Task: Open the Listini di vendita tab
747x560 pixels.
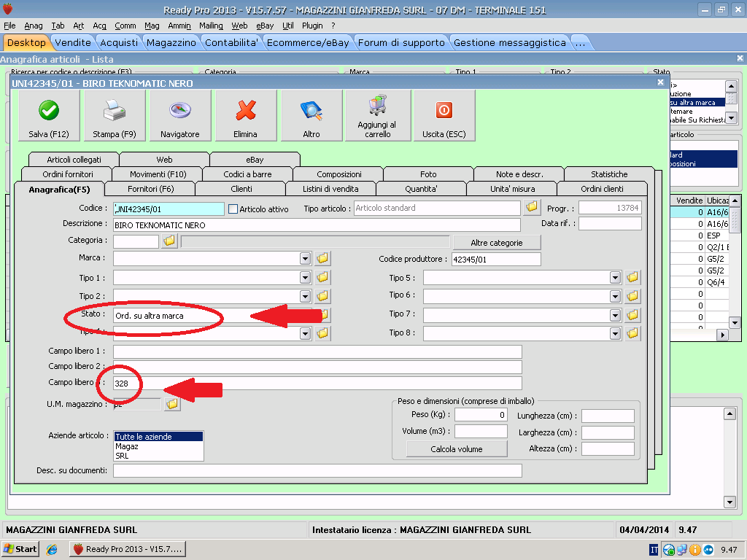Action: point(330,189)
